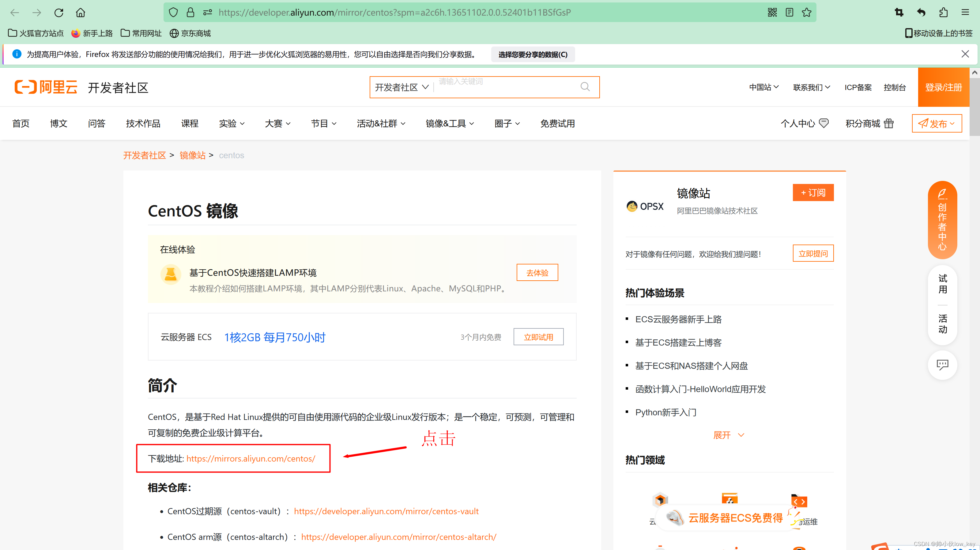Reload the page with refresh icon
Image resolution: width=980 pixels, height=550 pixels.
coord(58,13)
